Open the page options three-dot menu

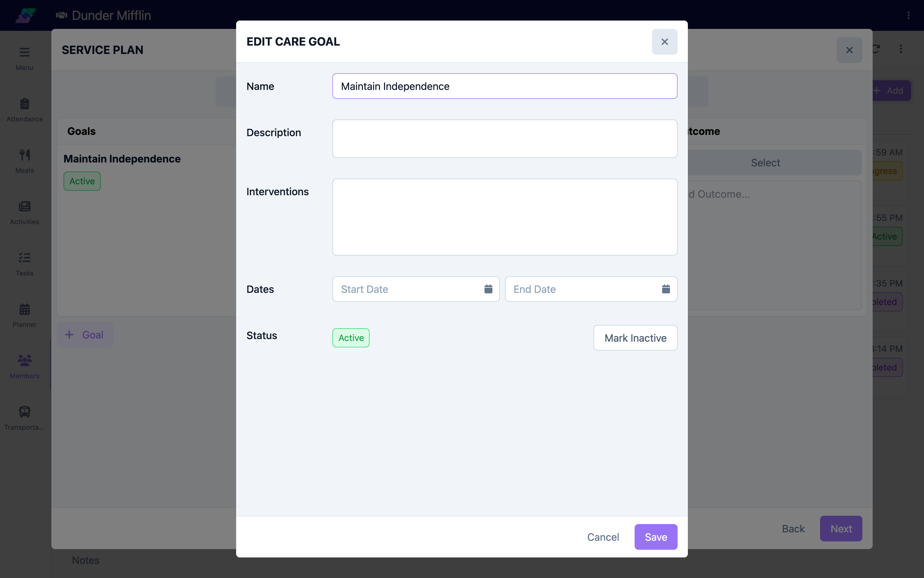pos(901,49)
